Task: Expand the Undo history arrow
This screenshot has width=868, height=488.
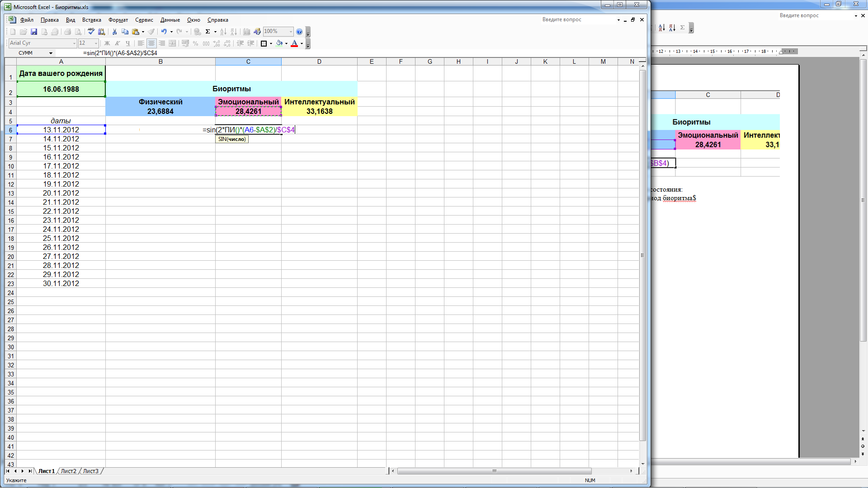Action: [x=171, y=32]
